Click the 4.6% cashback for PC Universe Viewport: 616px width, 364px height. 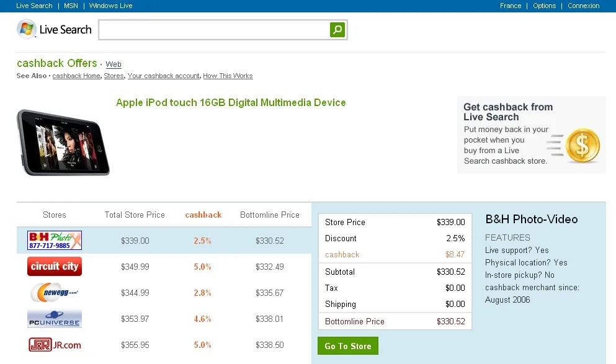tap(202, 319)
